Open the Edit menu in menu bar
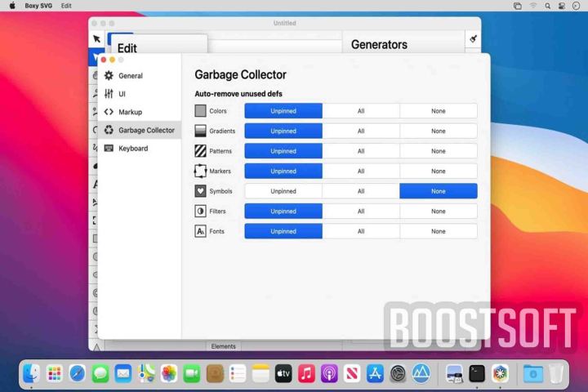The height and width of the screenshot is (392, 588). point(66,6)
